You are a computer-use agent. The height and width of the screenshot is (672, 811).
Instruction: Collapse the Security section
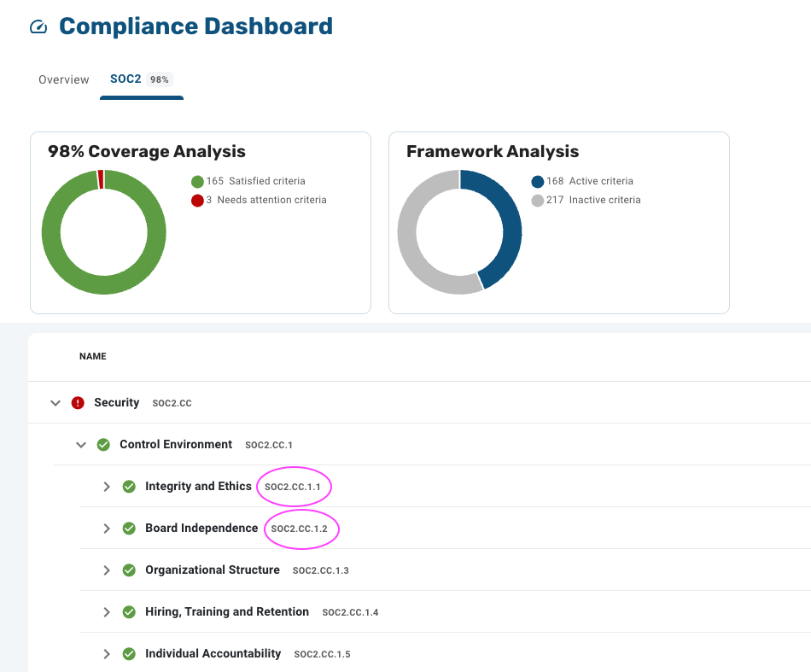(x=55, y=403)
